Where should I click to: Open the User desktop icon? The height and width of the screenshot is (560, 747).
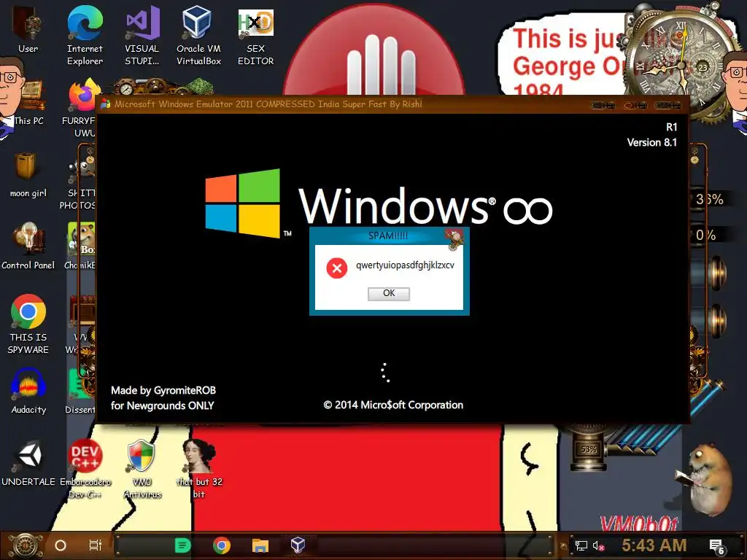point(28,28)
